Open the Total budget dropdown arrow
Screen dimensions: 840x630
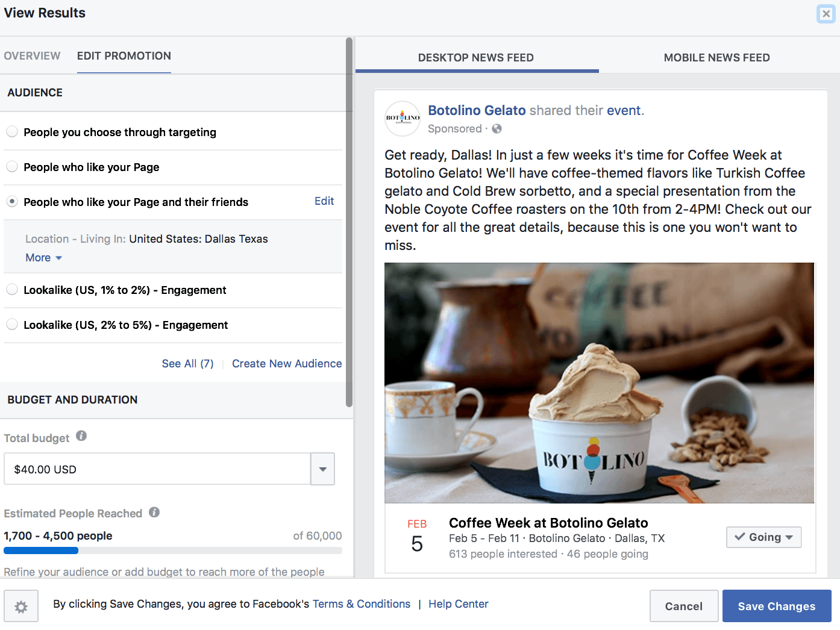click(323, 469)
